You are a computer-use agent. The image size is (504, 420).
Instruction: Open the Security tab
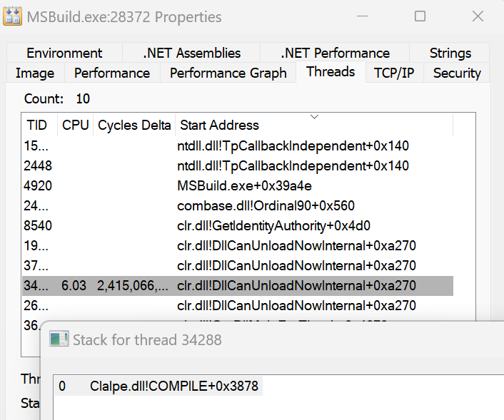[457, 73]
